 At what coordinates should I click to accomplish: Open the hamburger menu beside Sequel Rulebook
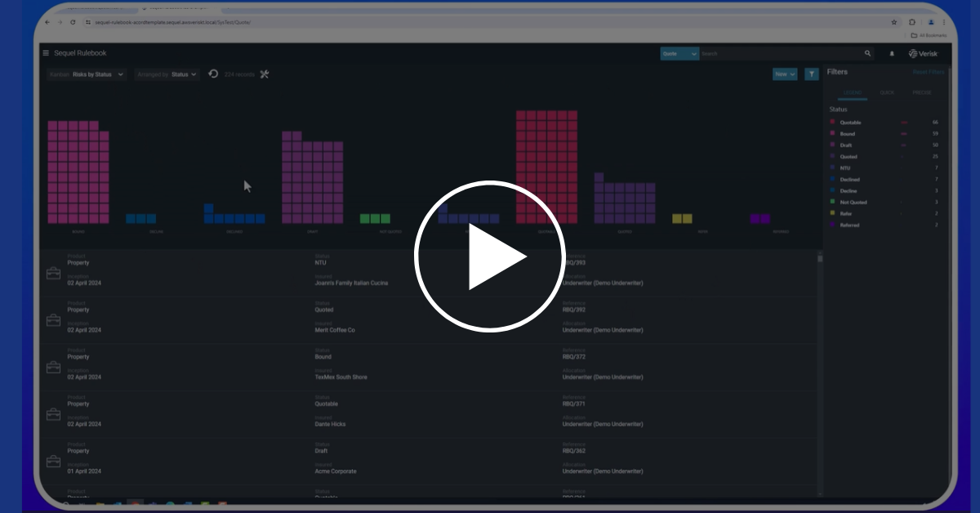(x=46, y=53)
